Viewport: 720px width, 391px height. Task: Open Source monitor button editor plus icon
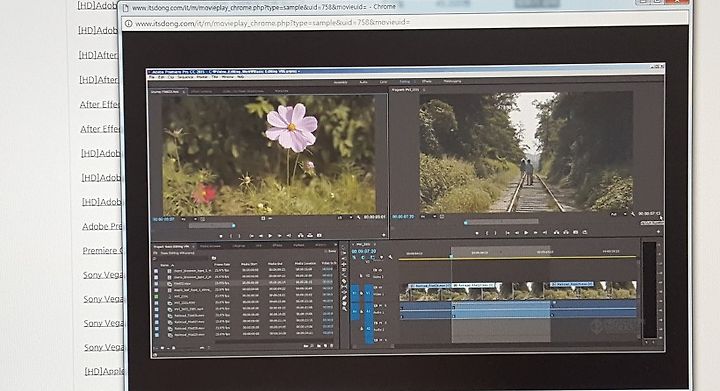click(384, 235)
